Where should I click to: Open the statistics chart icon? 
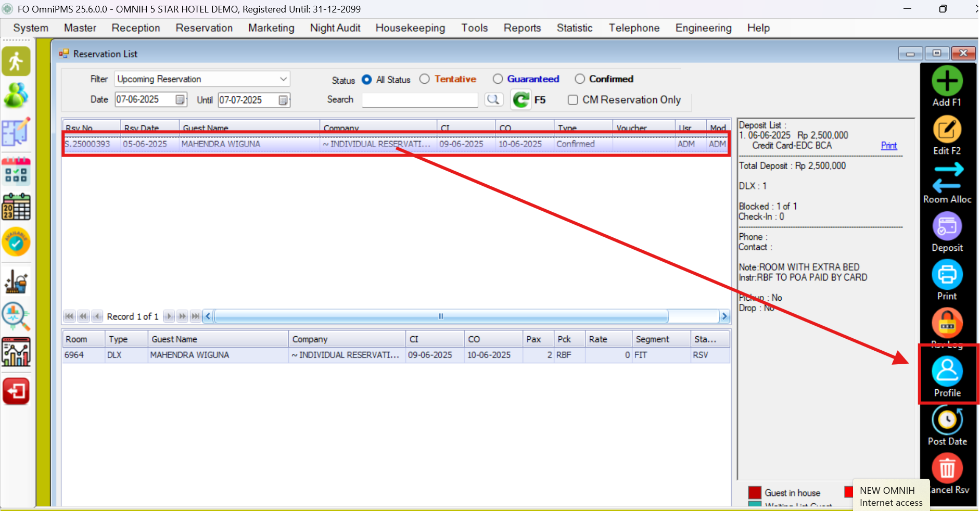click(x=16, y=352)
